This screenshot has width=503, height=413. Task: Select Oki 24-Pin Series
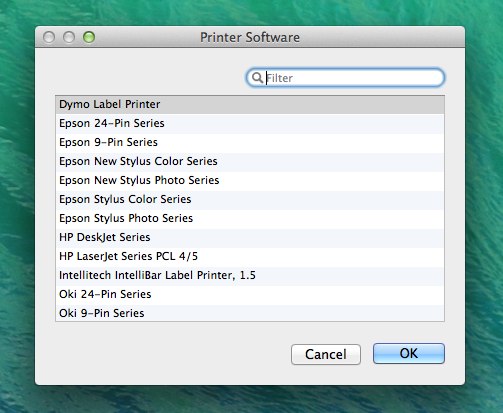click(250, 295)
